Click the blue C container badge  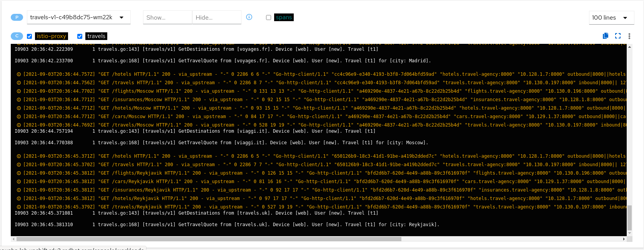click(x=17, y=36)
